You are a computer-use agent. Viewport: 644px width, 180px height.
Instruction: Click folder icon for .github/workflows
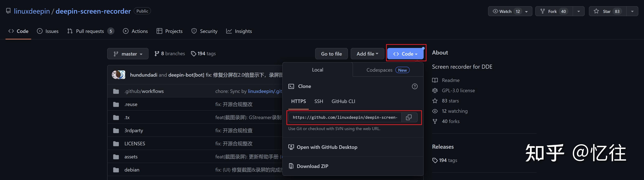click(x=116, y=91)
